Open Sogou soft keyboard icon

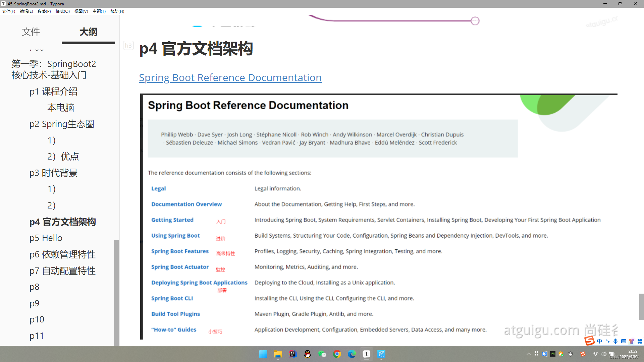pos(624,341)
